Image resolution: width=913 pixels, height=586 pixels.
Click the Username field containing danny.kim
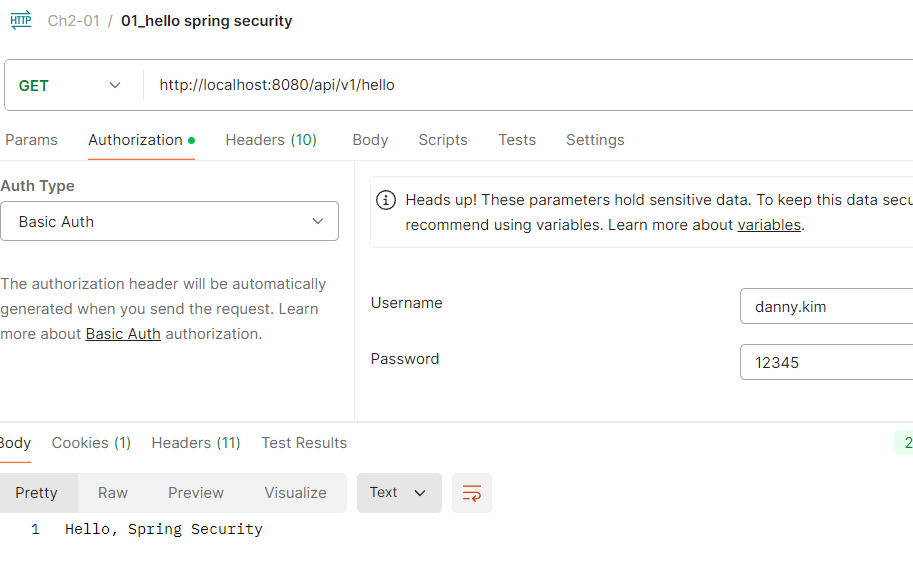click(826, 306)
